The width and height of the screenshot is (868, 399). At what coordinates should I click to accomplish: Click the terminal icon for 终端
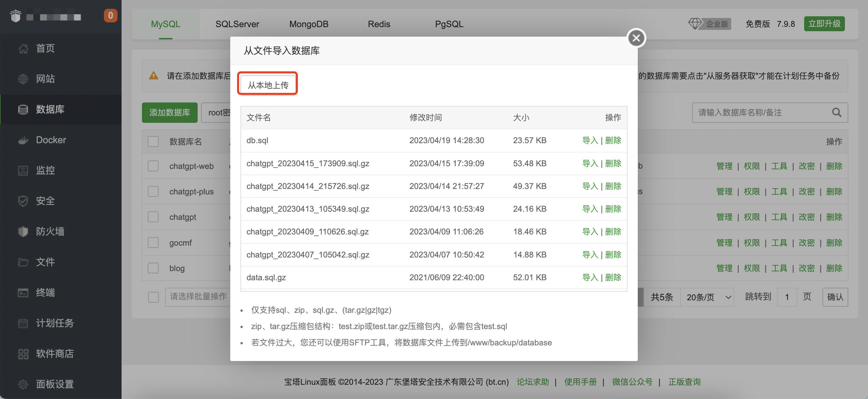coord(23,293)
